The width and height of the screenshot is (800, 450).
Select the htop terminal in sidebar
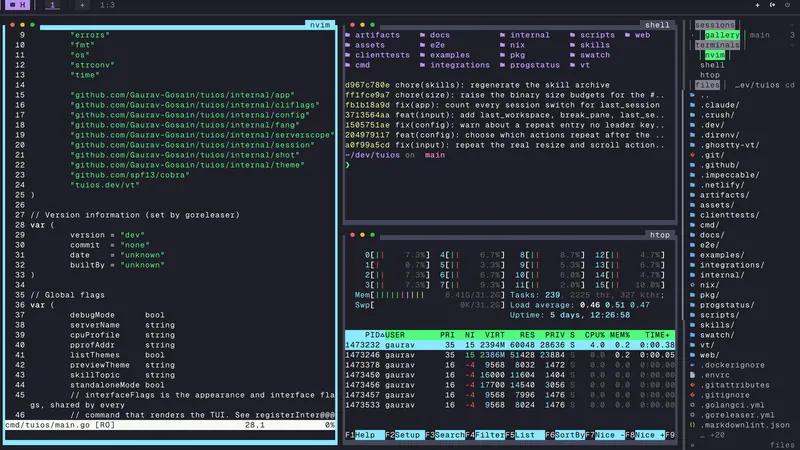pos(710,75)
